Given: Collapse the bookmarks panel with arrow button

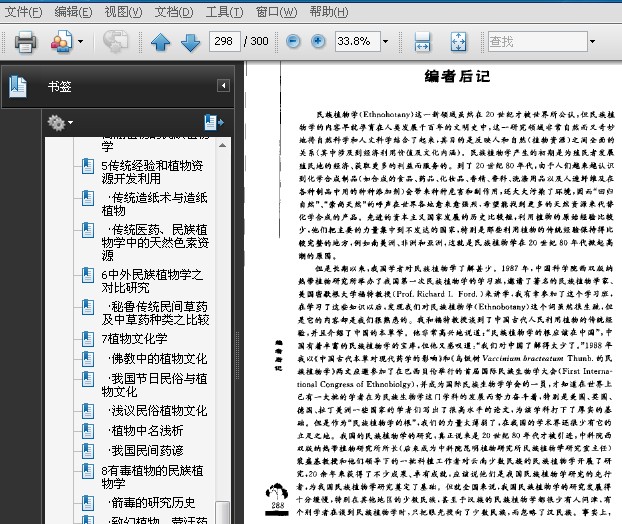Looking at the screenshot, I should pos(223,86).
